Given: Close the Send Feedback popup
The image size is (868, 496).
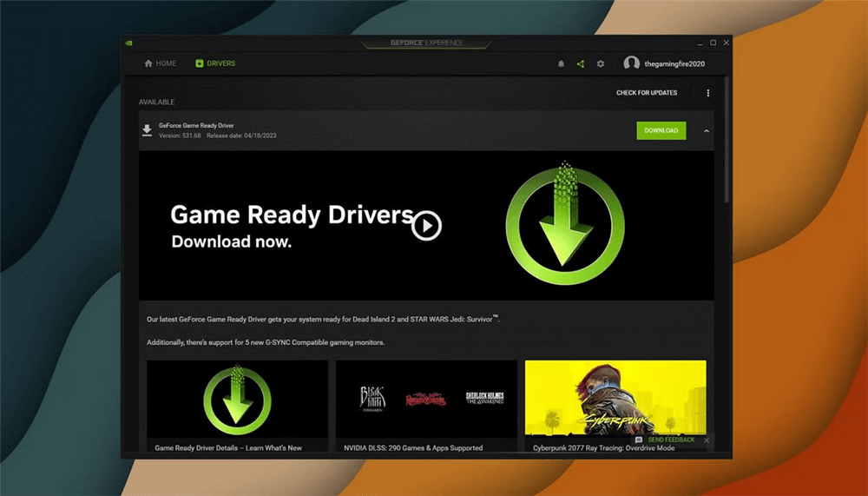Looking at the screenshot, I should [x=707, y=440].
